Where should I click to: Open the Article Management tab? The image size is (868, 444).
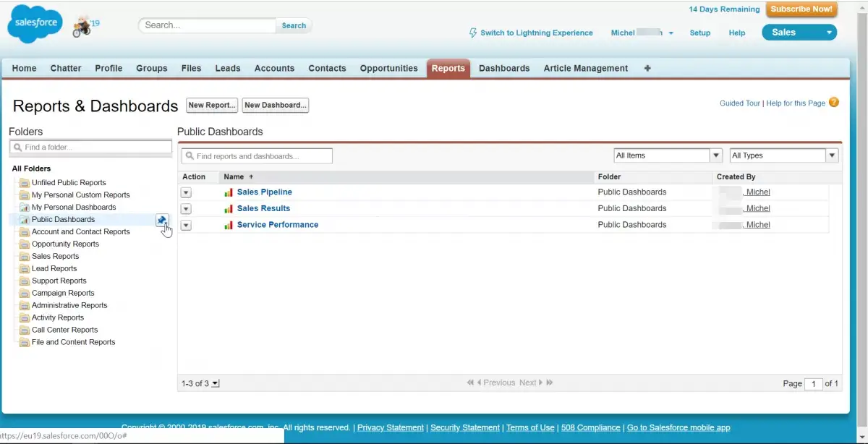click(x=586, y=68)
